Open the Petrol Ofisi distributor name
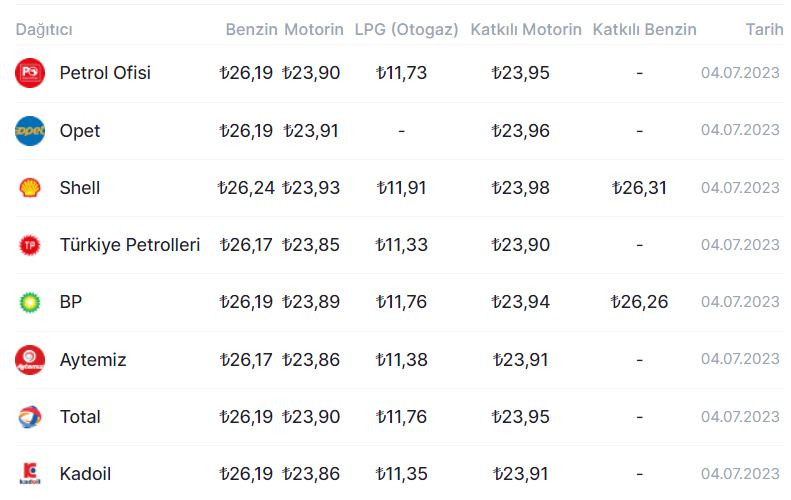Screen dimensions: 791x500 pyautogui.click(x=105, y=73)
